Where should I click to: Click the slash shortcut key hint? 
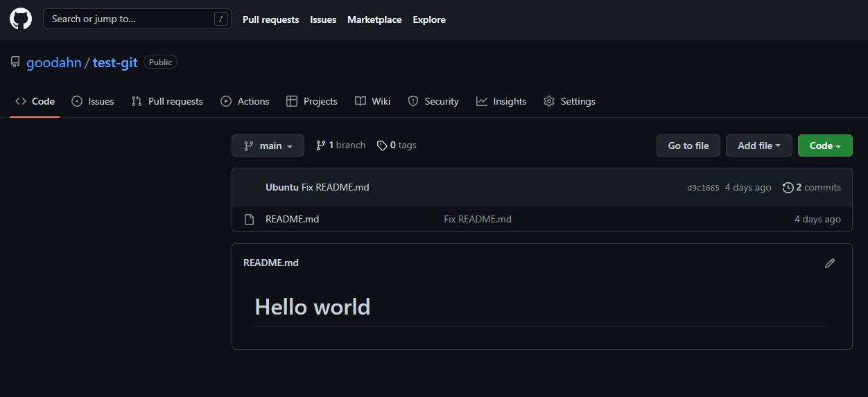tap(221, 19)
